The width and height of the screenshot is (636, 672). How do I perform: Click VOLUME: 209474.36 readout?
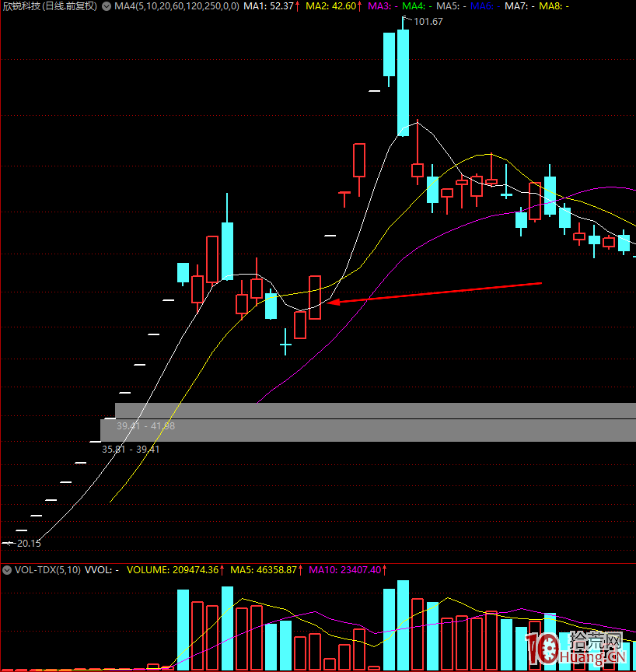pos(176,570)
